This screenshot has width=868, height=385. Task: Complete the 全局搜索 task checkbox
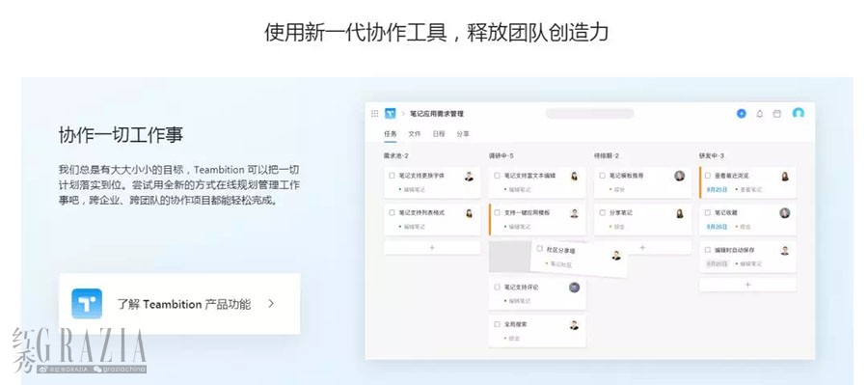pyautogui.click(x=497, y=324)
